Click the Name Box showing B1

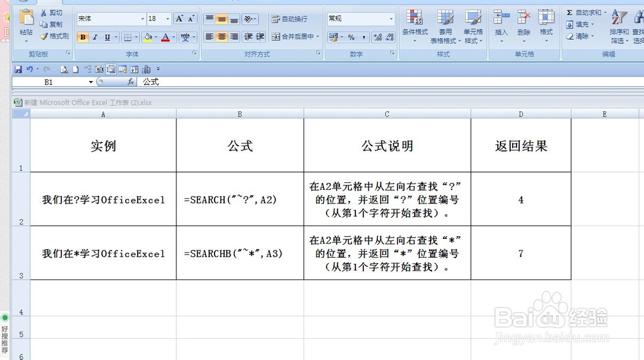click(48, 82)
